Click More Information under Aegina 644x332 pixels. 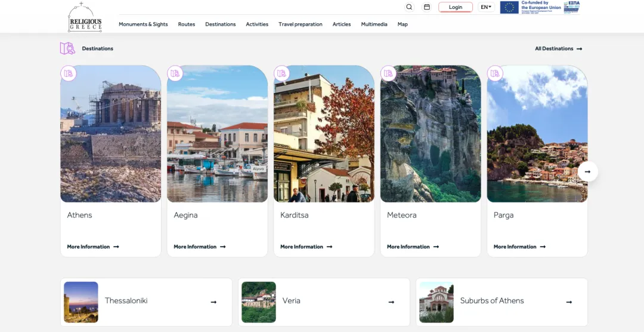point(199,247)
